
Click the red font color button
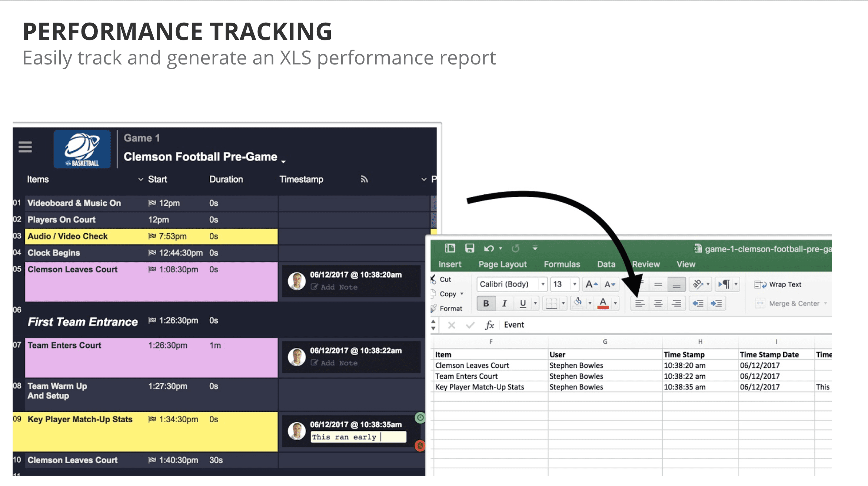tap(603, 303)
